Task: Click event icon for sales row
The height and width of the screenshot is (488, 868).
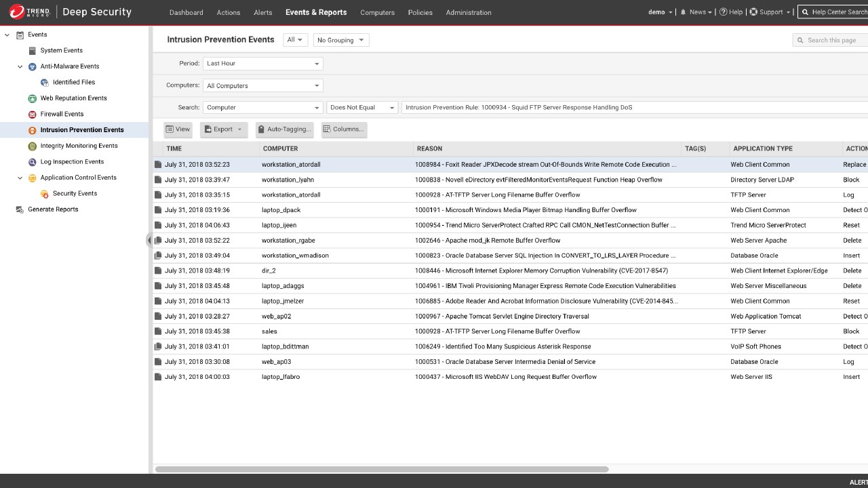Action: tap(158, 331)
